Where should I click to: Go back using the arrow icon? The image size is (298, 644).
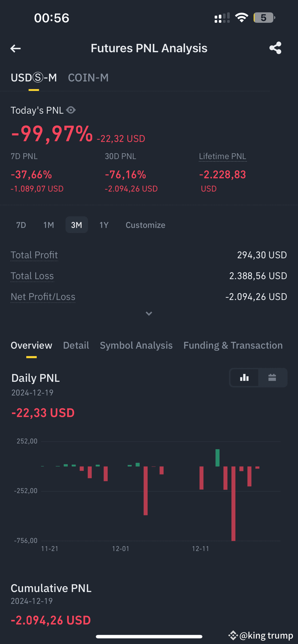coord(15,48)
